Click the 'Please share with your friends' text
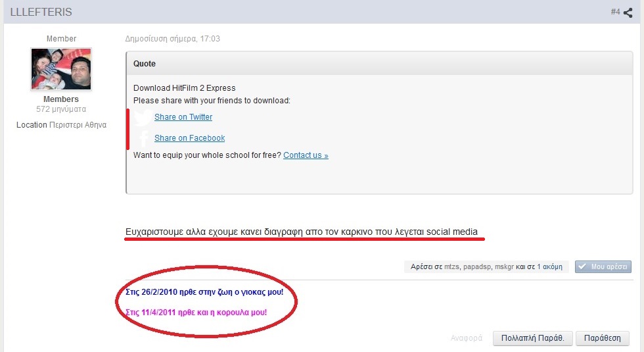The width and height of the screenshot is (644, 352). coord(212,100)
